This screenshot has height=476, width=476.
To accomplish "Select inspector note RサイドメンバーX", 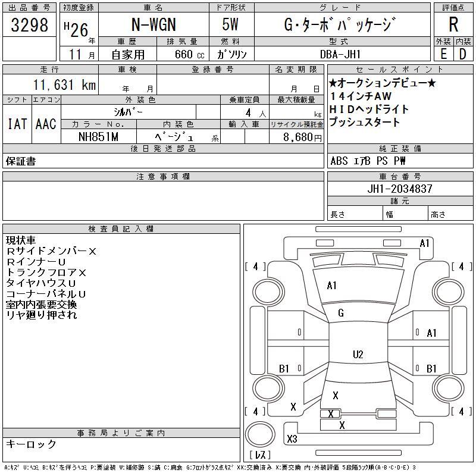I will 51,251.
